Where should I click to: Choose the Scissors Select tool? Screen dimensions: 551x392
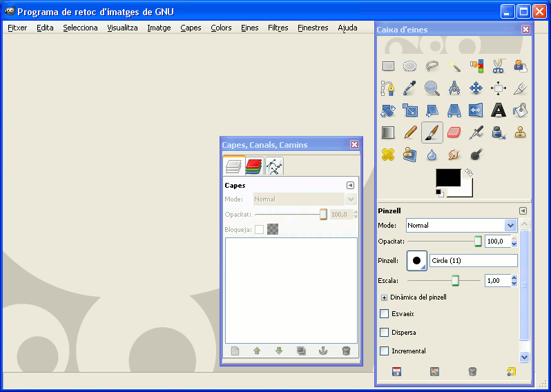(x=498, y=66)
